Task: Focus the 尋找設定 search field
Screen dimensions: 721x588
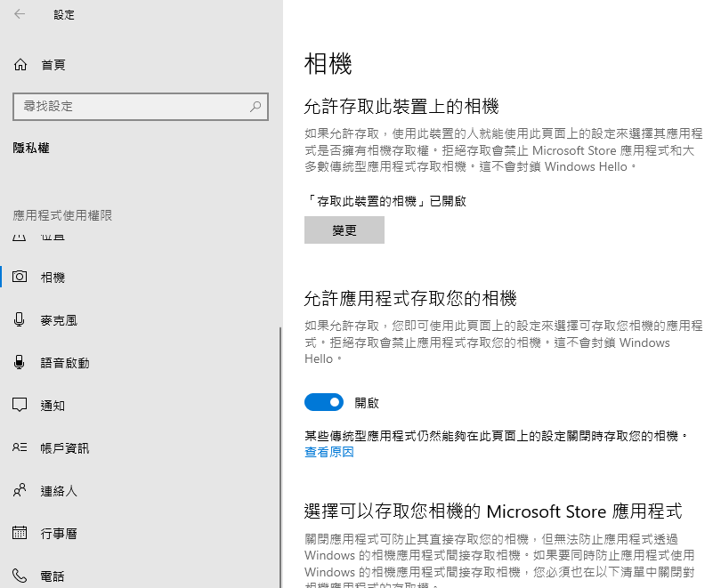Action: pos(141,107)
